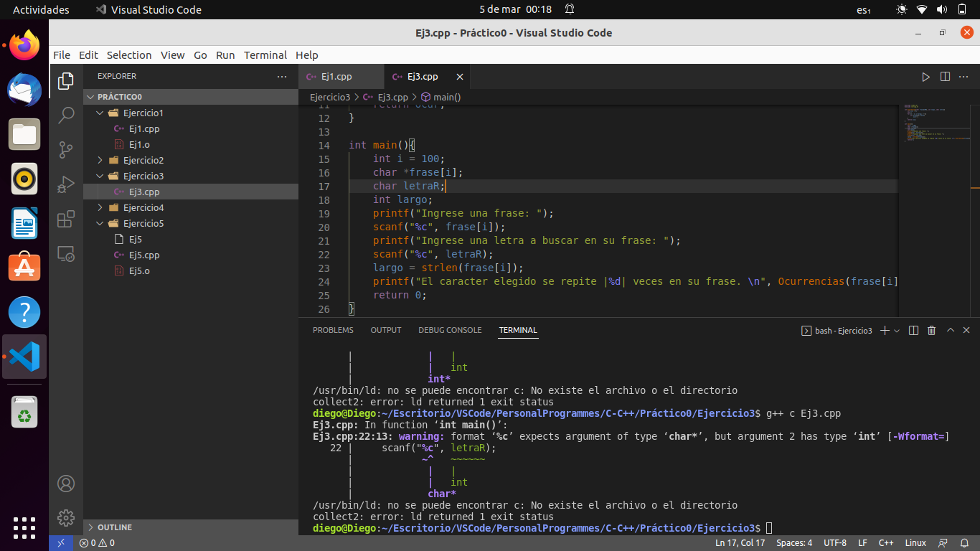Open remote window button in status bar
This screenshot has width=980, height=551.
61,543
